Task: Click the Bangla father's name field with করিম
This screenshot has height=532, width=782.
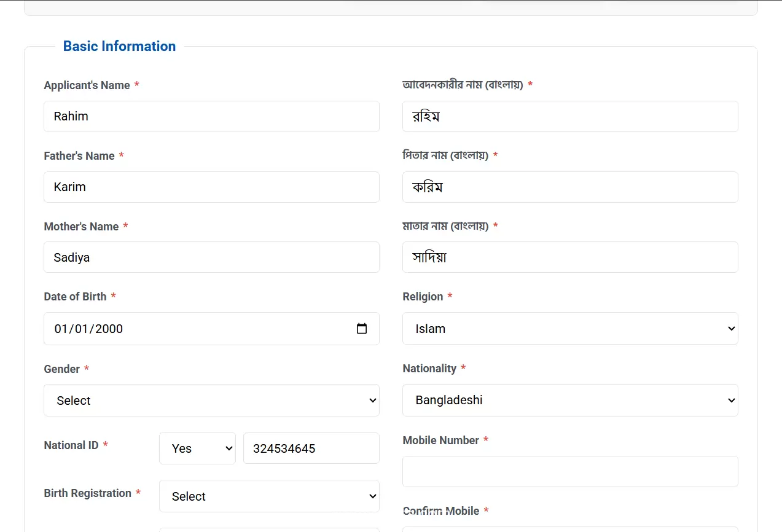Action: coord(570,187)
